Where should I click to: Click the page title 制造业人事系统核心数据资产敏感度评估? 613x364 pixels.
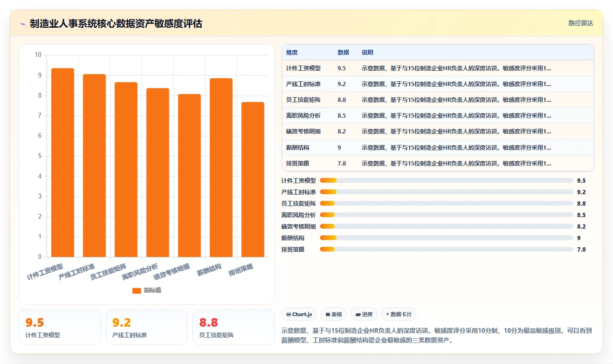click(x=116, y=23)
